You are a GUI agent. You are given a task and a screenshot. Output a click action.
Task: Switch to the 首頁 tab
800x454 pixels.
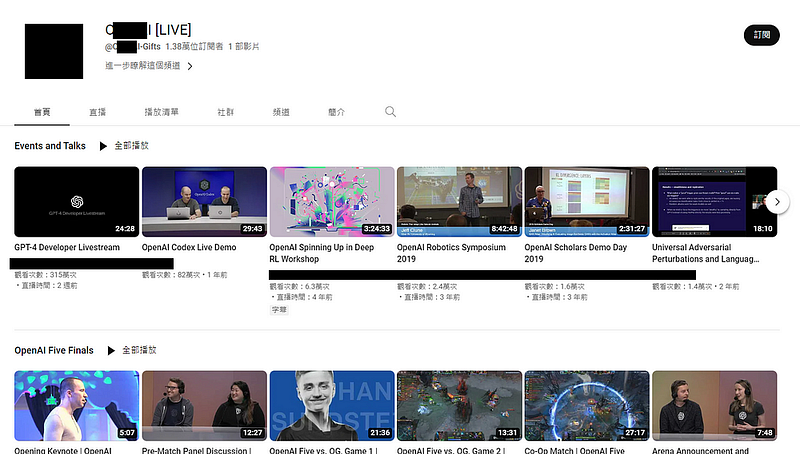click(42, 112)
